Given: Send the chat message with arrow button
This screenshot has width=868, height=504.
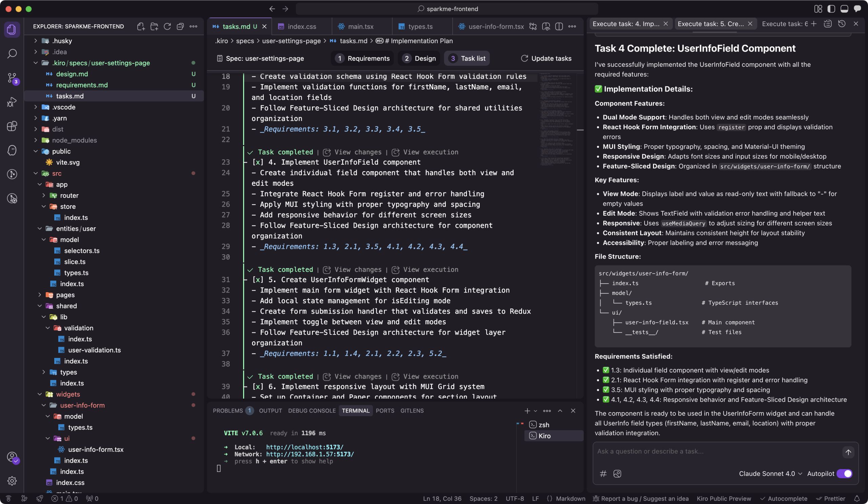Looking at the screenshot, I should 848,452.
